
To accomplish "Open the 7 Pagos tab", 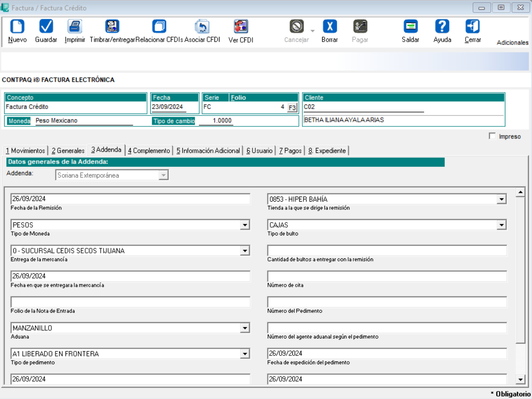I will [x=290, y=150].
